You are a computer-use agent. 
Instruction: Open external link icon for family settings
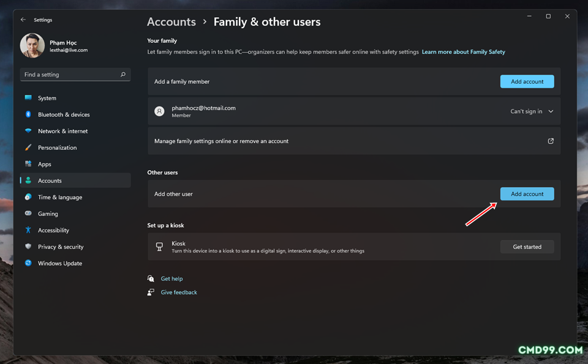551,141
